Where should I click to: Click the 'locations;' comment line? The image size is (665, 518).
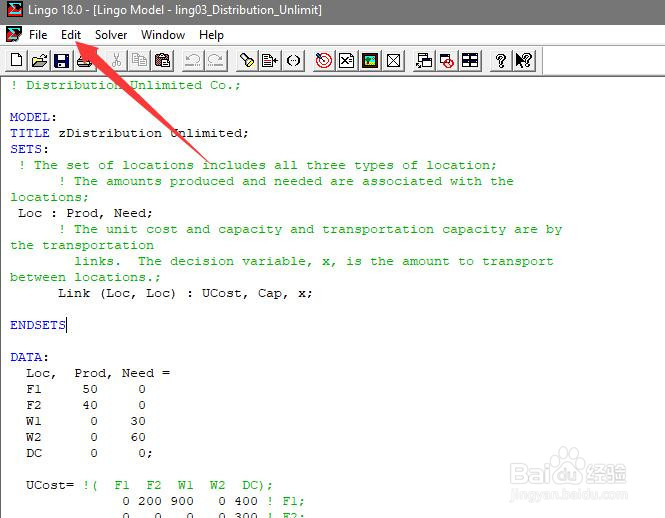click(49, 197)
